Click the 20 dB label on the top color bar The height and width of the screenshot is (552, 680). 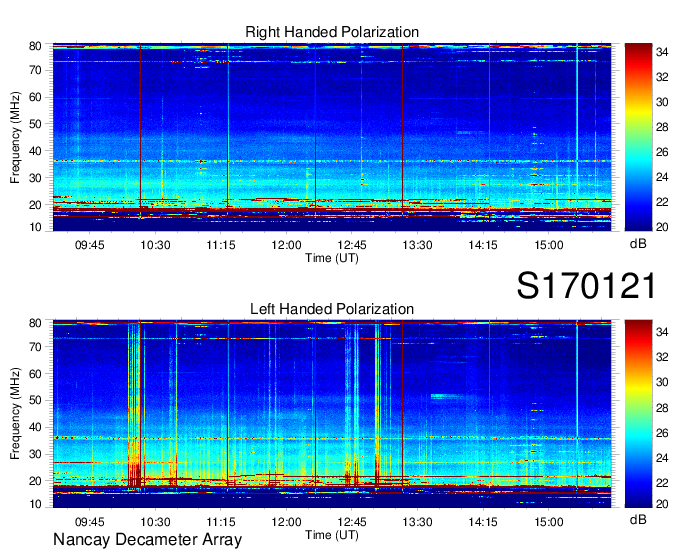pos(662,227)
